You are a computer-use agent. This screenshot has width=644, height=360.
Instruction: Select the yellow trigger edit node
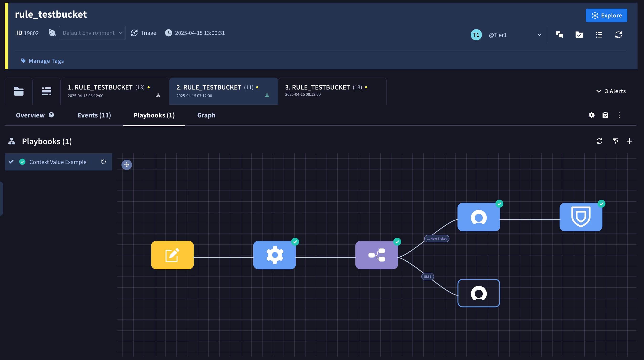[x=172, y=255]
